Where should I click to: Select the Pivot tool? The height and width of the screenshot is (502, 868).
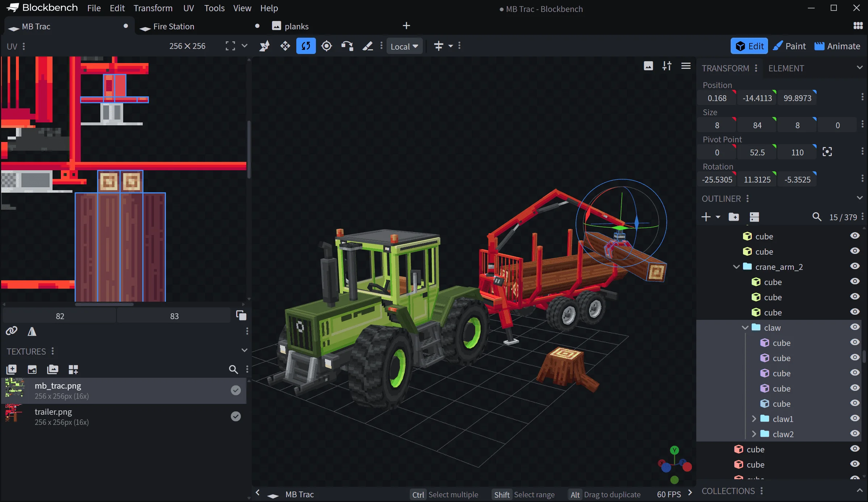click(x=326, y=46)
